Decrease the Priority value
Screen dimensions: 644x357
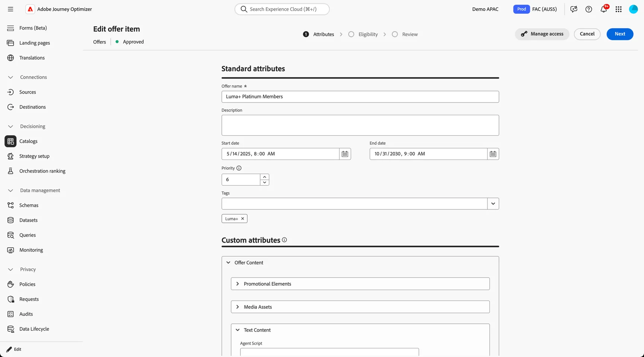[265, 183]
